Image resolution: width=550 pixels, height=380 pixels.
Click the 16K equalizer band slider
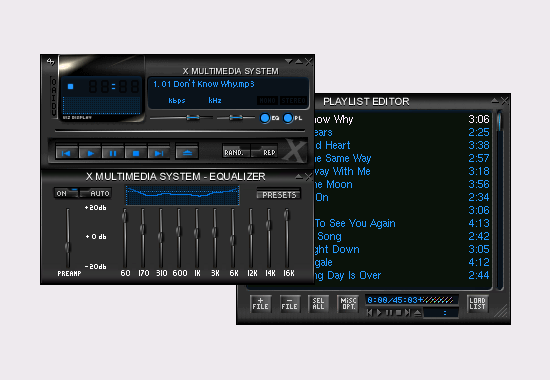point(287,239)
